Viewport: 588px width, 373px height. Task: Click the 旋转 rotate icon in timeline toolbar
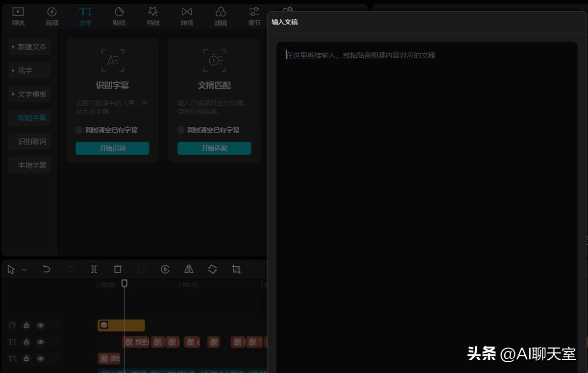[212, 269]
